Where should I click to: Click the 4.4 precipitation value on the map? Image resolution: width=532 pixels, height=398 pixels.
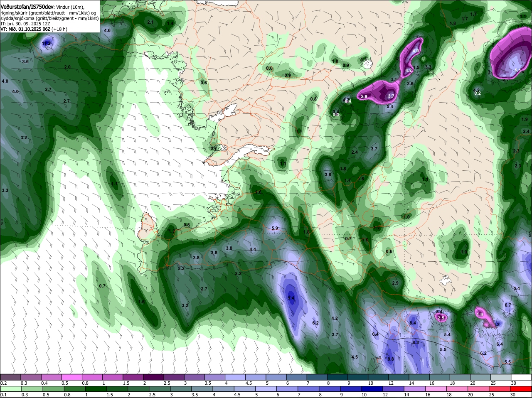253,250
